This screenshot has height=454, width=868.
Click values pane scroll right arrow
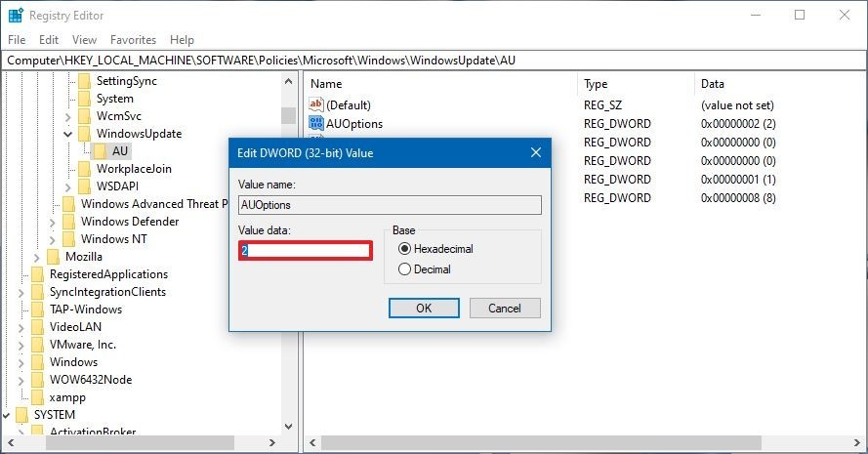point(858,443)
